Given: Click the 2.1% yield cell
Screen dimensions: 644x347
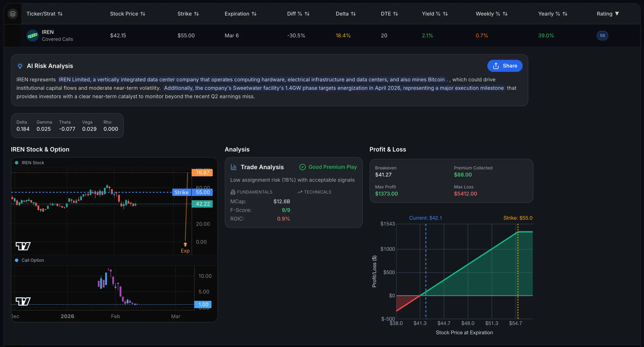Looking at the screenshot, I should point(427,36).
